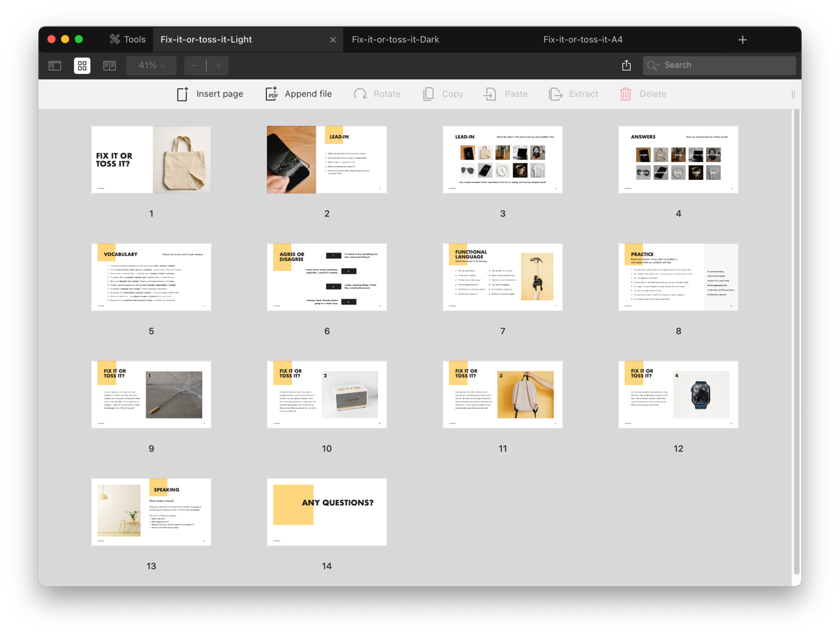Click the Delete trash icon
The height and width of the screenshot is (637, 840).
tap(625, 94)
